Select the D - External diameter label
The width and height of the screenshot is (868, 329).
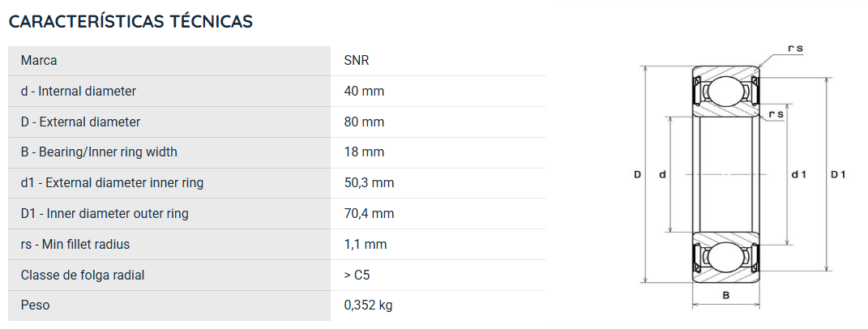tap(80, 122)
